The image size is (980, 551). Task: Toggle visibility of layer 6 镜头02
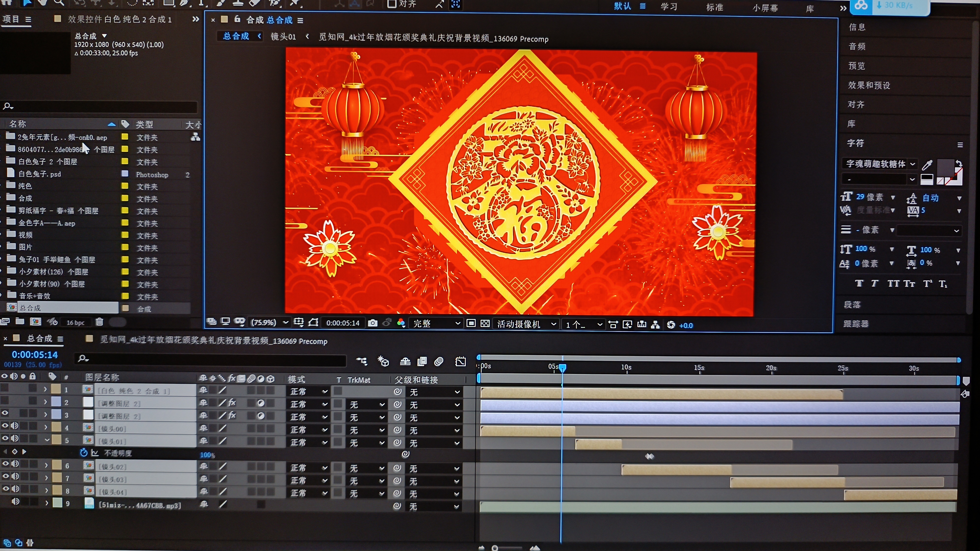coord(5,464)
